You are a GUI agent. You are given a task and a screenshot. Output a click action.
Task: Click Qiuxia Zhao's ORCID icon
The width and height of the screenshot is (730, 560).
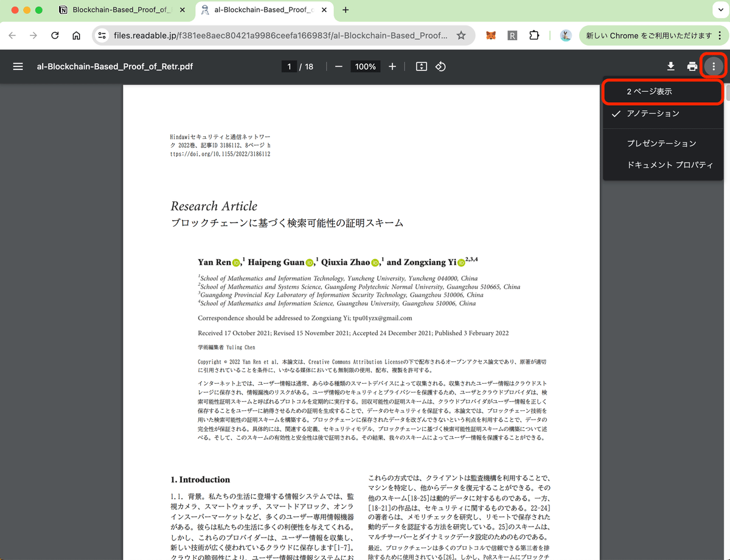click(375, 262)
